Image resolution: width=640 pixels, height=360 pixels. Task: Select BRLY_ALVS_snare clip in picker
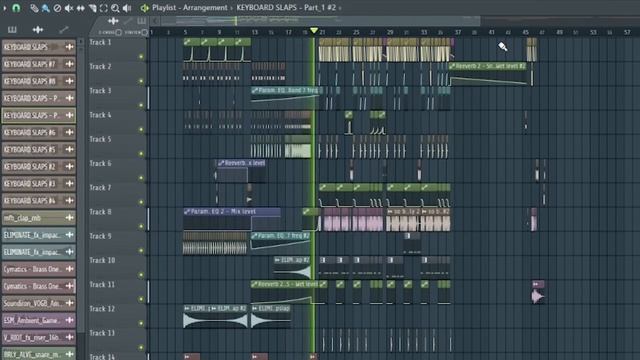click(39, 354)
